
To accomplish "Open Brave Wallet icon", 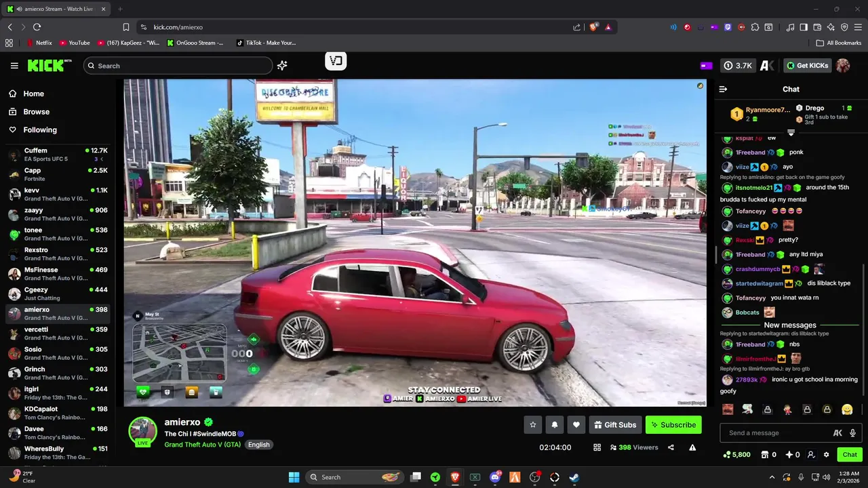I will (x=817, y=27).
